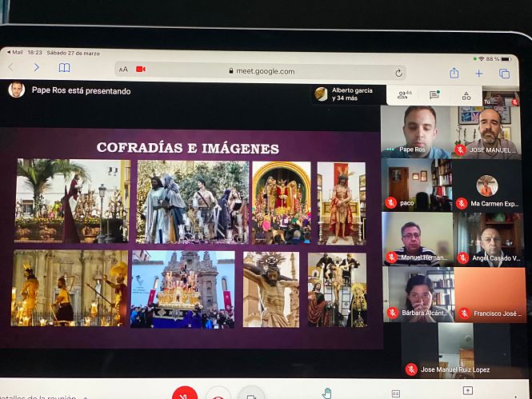Tap the Safari share icon
Image resolution: width=532 pixels, height=399 pixels.
tap(454, 73)
